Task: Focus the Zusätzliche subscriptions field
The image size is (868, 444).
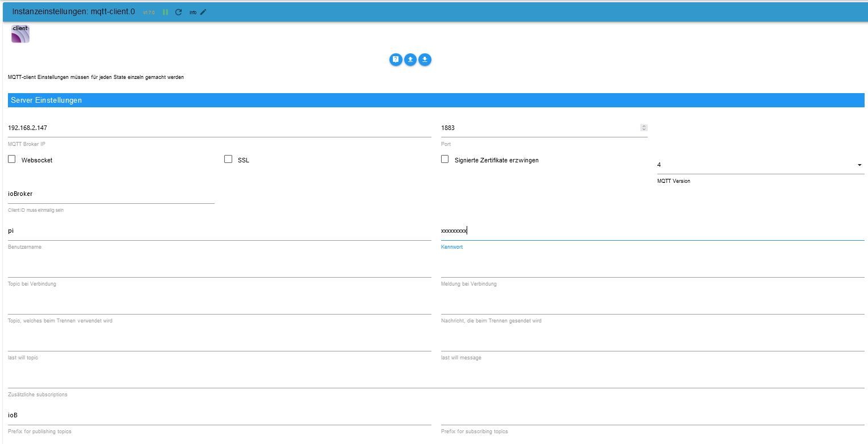Action: (436, 379)
